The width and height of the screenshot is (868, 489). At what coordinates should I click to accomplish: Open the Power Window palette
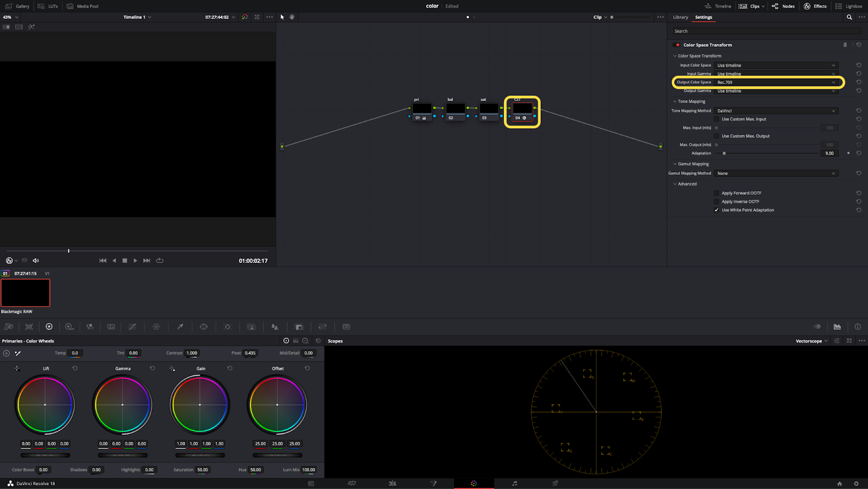203,327
